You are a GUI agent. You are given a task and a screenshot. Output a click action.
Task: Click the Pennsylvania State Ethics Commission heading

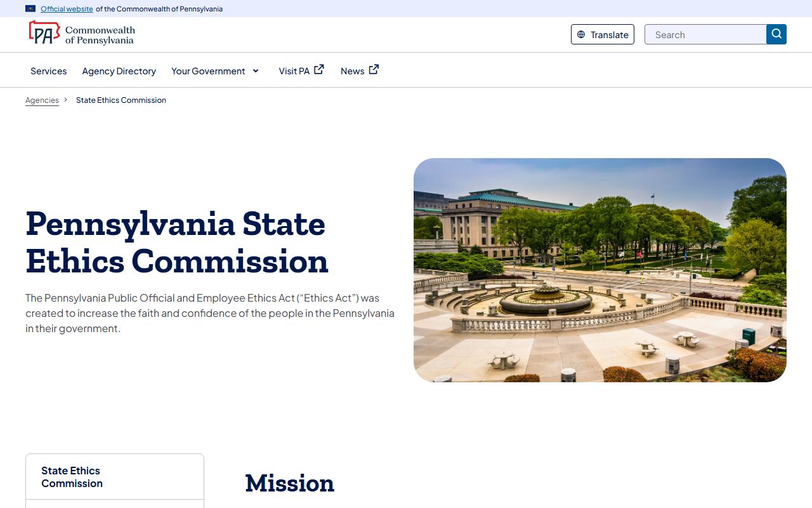point(177,242)
